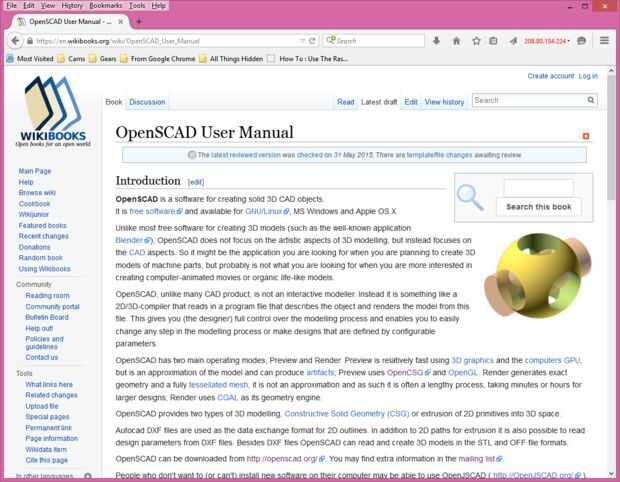Open the Gears bookmark folder
Viewport: 620px width, 482px height.
coord(102,59)
